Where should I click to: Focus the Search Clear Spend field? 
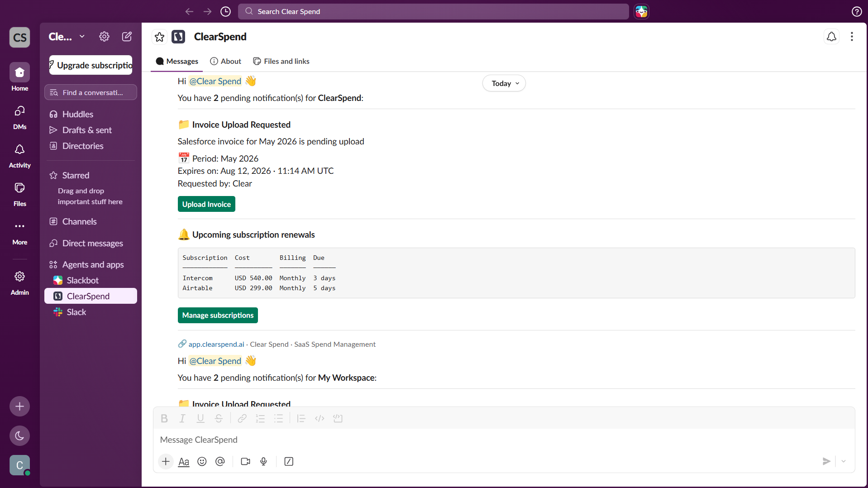coord(433,11)
